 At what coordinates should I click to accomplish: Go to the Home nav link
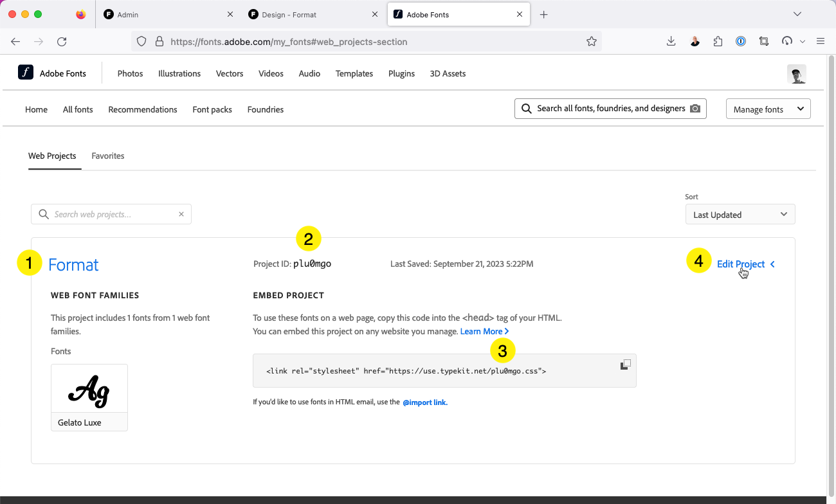pos(36,109)
